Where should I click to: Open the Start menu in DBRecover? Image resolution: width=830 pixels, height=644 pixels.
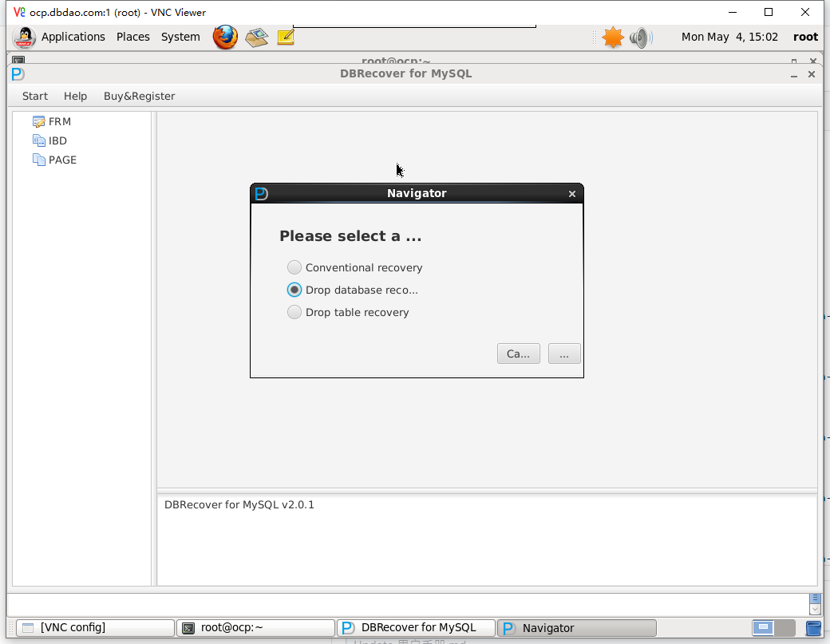coord(35,96)
